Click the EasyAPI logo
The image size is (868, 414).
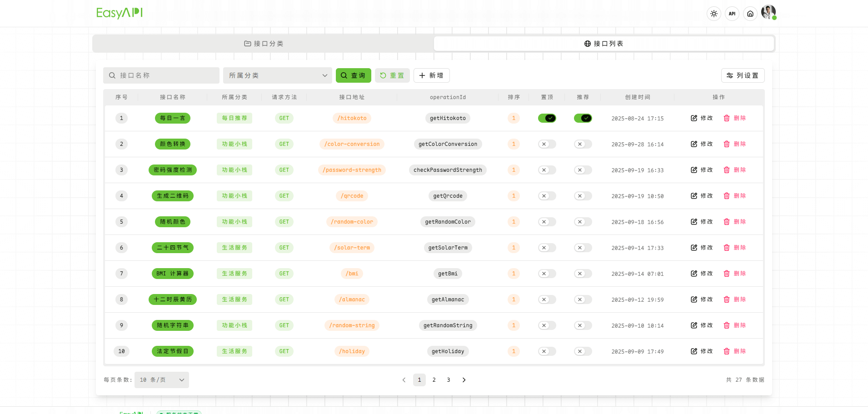pyautogui.click(x=120, y=13)
